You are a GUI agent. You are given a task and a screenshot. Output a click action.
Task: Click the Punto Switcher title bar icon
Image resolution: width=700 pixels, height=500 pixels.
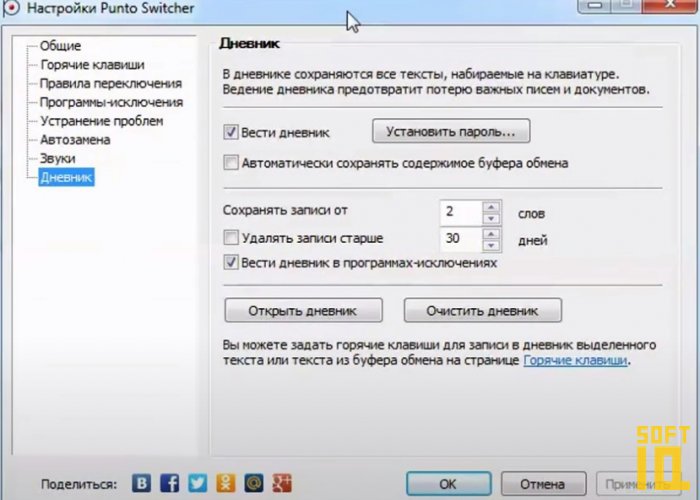pyautogui.click(x=11, y=8)
